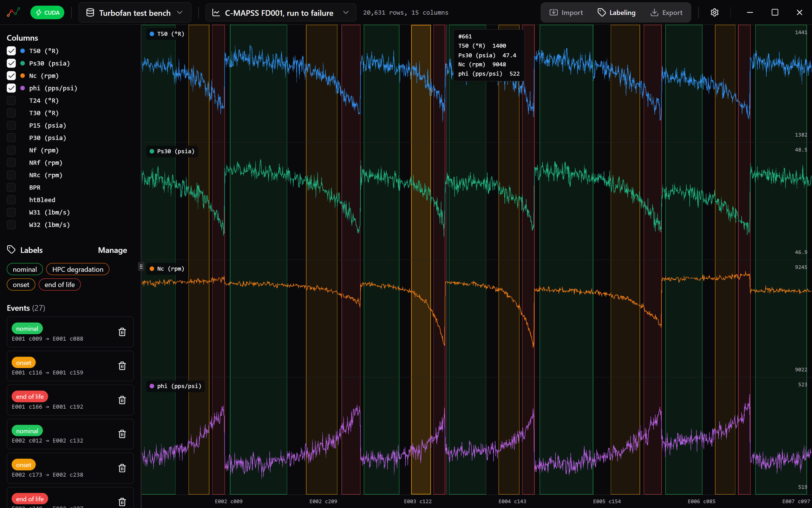Maximize the application window

[x=775, y=12]
